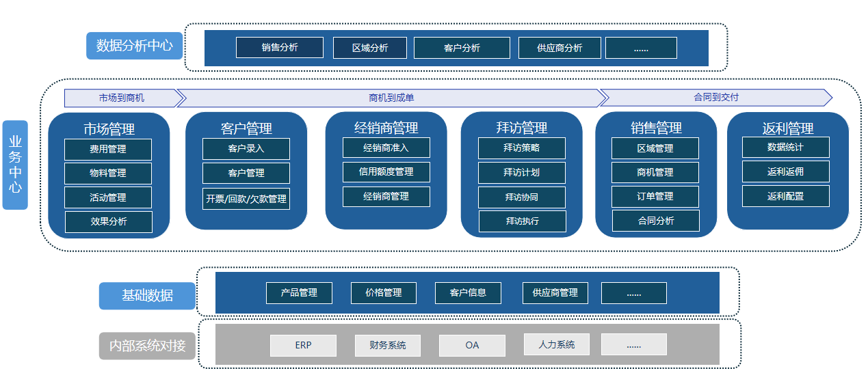The image size is (868, 386).
Task: Open 客户分析 in data analysis center
Action: pyautogui.click(x=462, y=48)
